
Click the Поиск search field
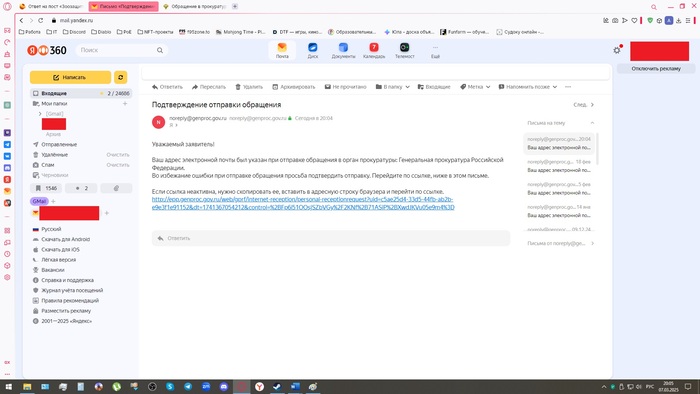(x=122, y=50)
